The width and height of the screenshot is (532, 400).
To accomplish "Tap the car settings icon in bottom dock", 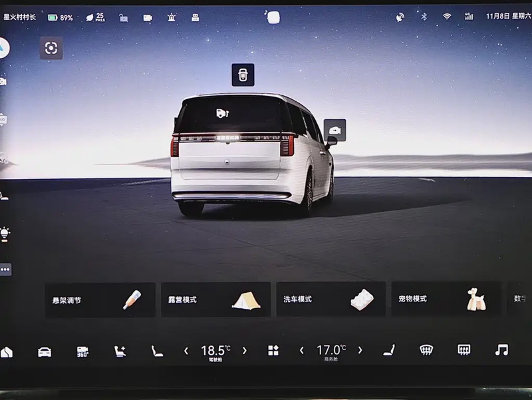I will coord(45,351).
